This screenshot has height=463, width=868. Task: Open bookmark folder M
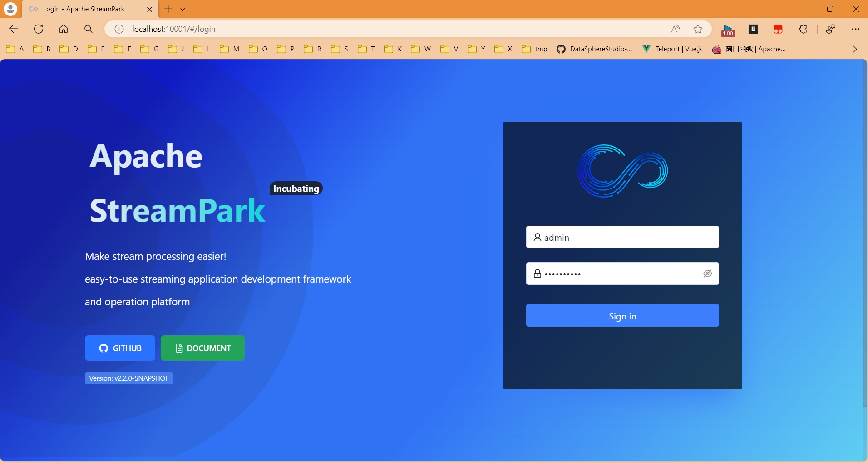pyautogui.click(x=229, y=49)
